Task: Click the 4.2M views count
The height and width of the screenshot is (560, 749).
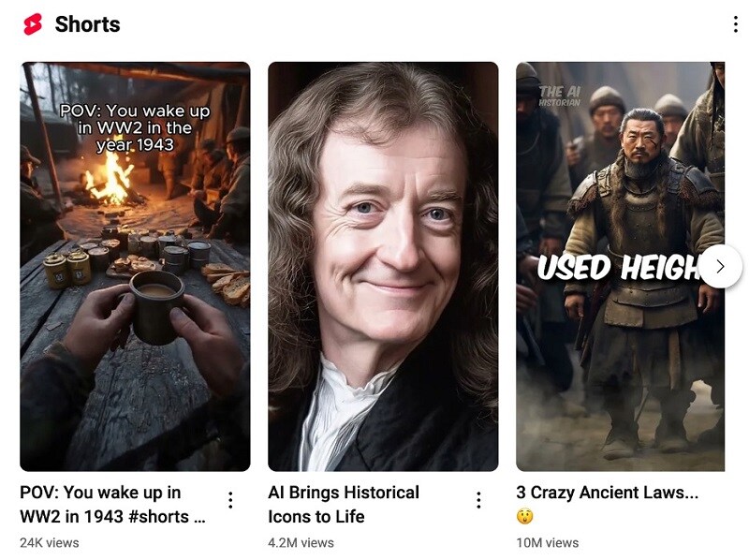Action: tap(301, 543)
